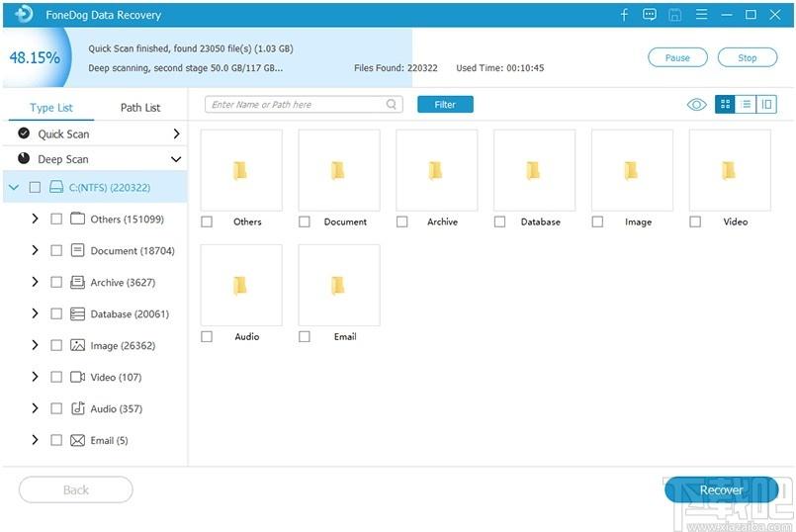The height and width of the screenshot is (532, 796).
Task: Switch to detail column view
Action: point(766,104)
